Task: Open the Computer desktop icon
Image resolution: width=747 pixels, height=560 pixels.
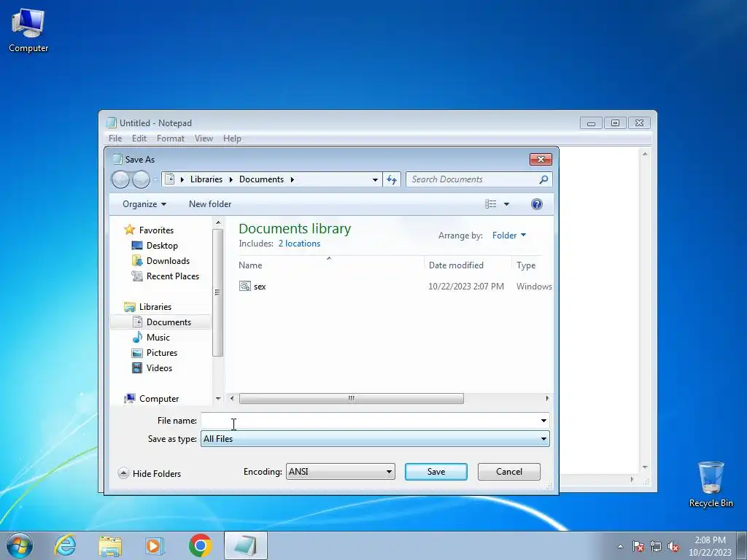Action: click(28, 29)
